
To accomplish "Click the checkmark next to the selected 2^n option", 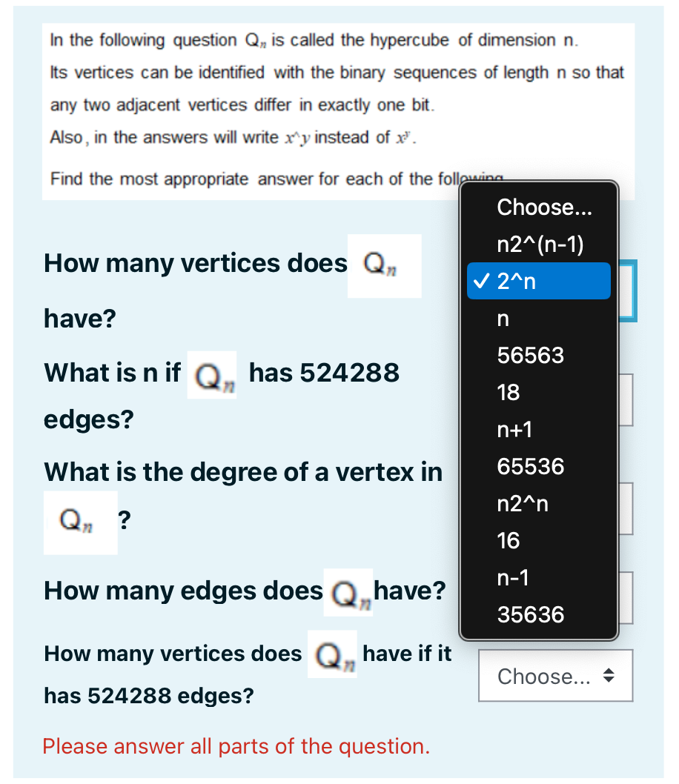I will tap(480, 281).
